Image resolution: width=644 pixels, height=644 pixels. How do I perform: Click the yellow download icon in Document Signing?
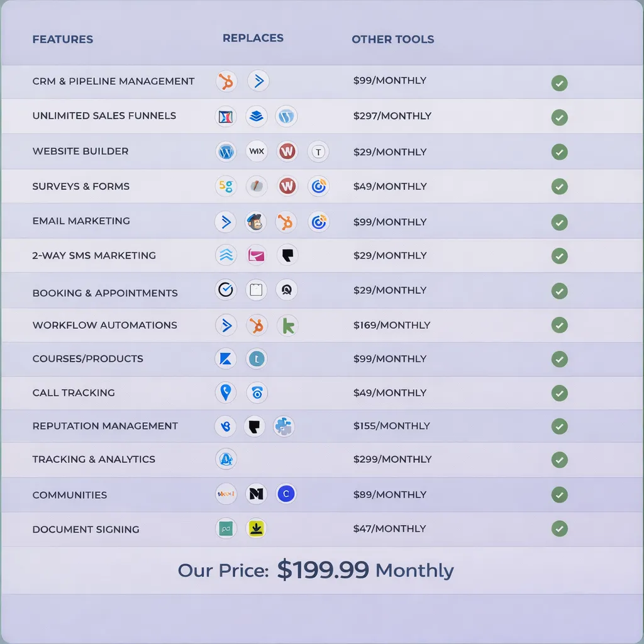pos(256,528)
